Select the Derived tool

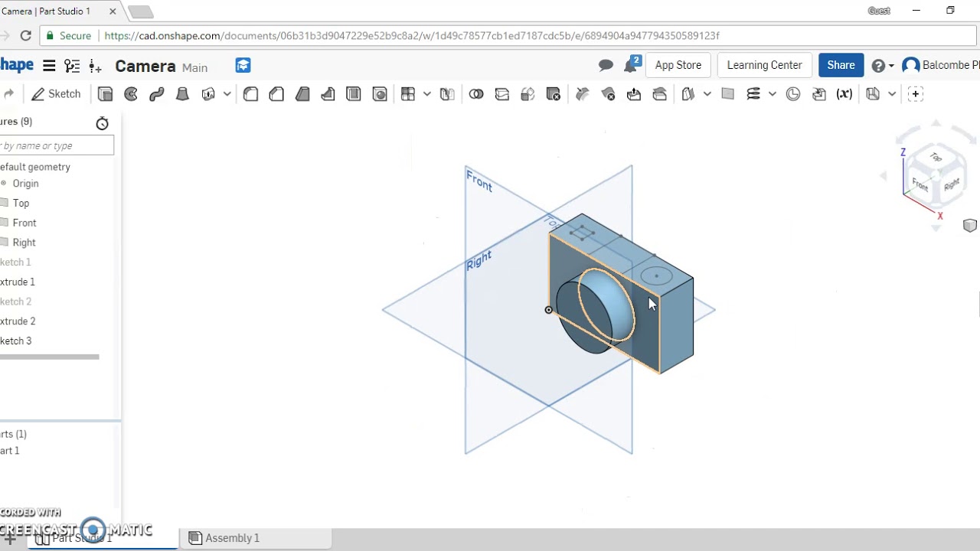point(818,94)
